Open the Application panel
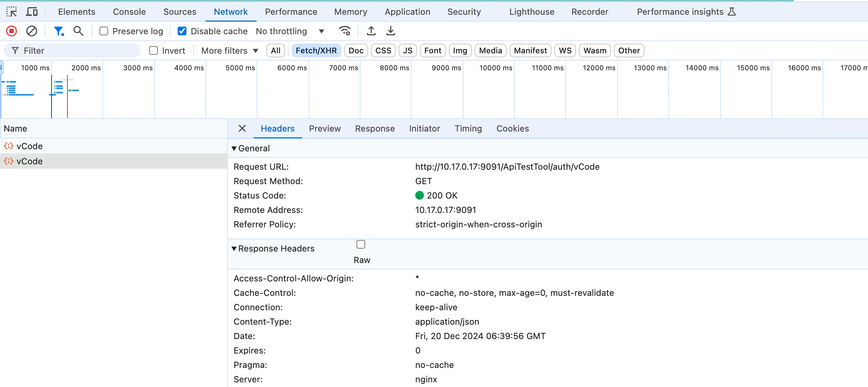868x387 pixels. [x=408, y=12]
